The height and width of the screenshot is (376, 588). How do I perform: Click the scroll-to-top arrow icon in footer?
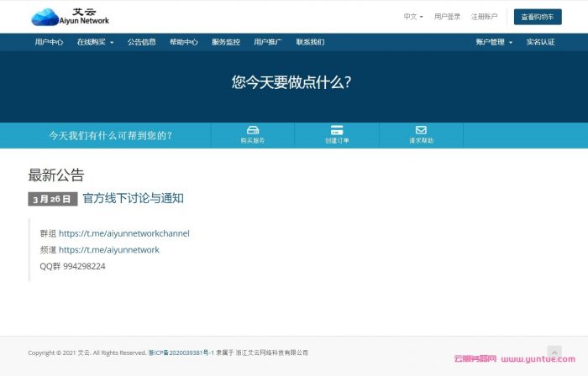554,352
